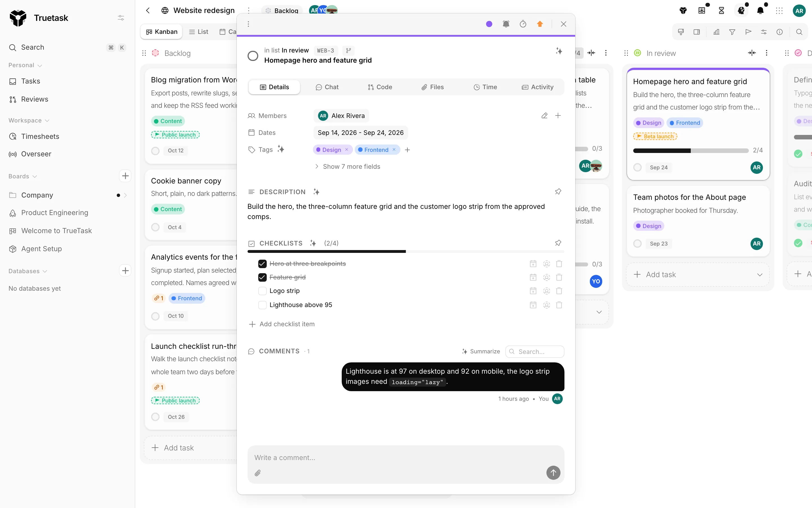Open the filter funnel icon

(732, 32)
